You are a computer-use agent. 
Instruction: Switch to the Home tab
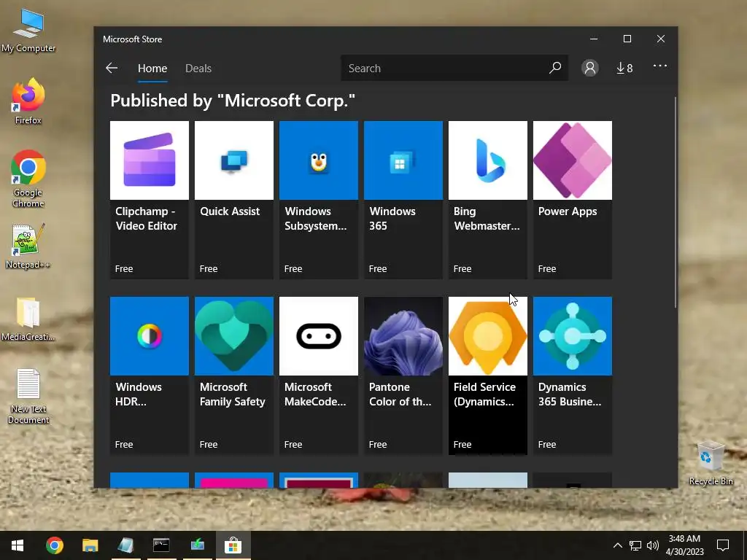click(x=152, y=68)
